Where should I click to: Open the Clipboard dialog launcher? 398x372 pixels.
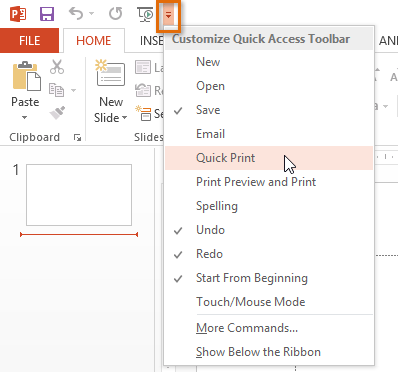pyautogui.click(x=77, y=137)
